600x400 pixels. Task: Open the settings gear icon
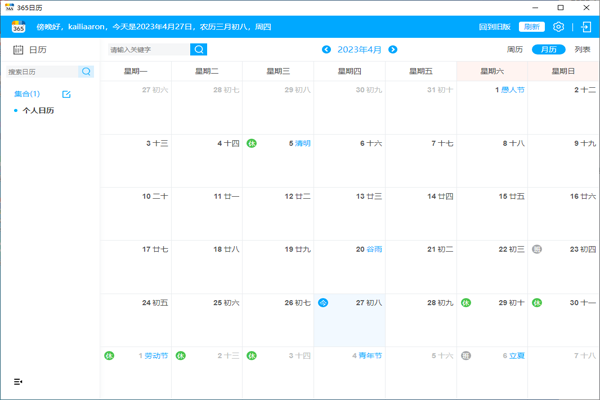point(559,27)
